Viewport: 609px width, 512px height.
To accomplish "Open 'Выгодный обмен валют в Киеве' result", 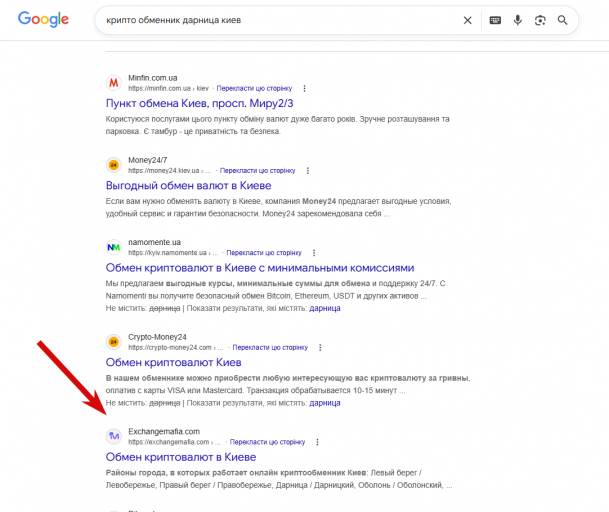I will (188, 186).
